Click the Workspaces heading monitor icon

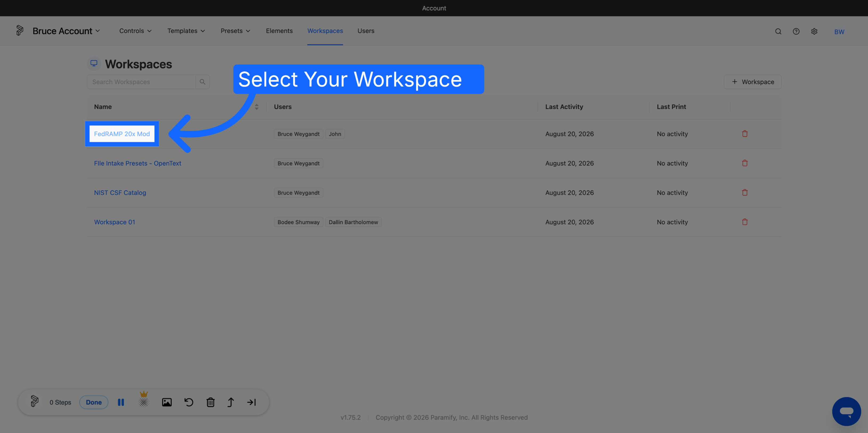(94, 63)
